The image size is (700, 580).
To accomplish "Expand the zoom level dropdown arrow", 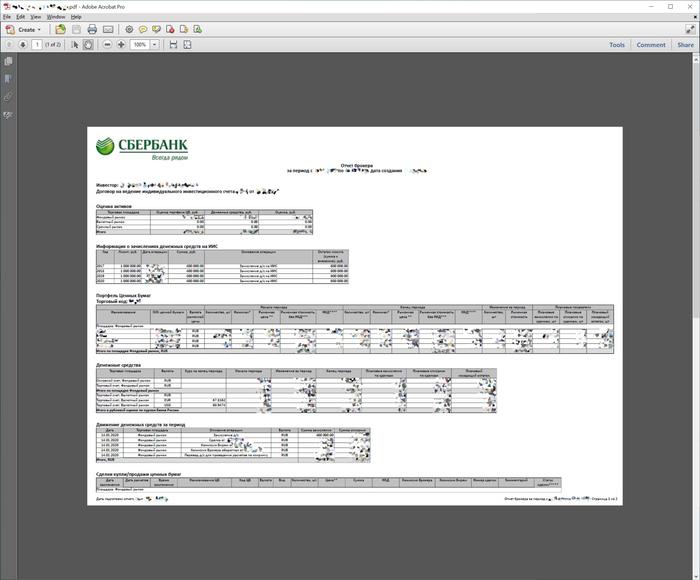I will [154, 45].
